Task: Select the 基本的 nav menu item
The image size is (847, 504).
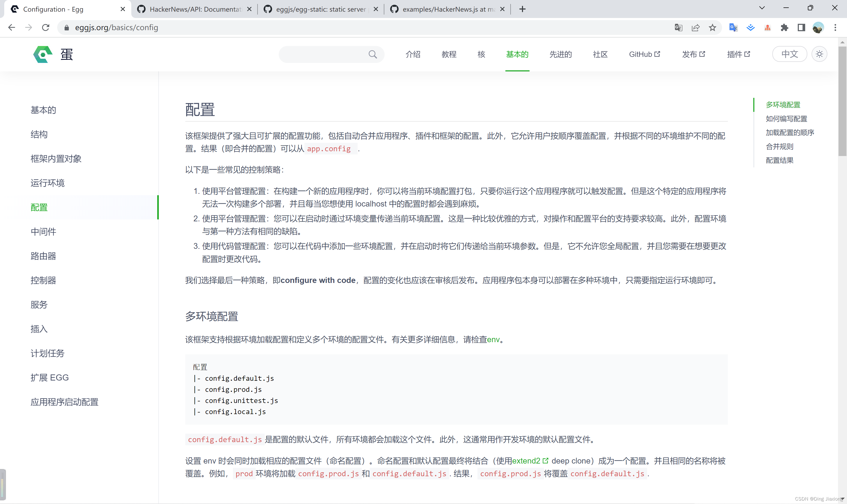Action: (517, 54)
